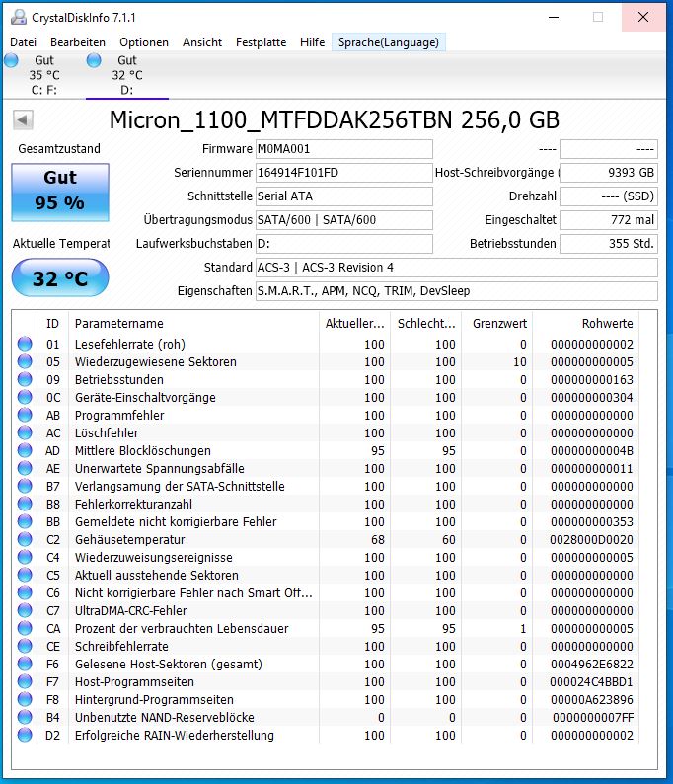
Task: Click status orb for Wiederzuweisungsereignisse
Action: pyautogui.click(x=25, y=557)
